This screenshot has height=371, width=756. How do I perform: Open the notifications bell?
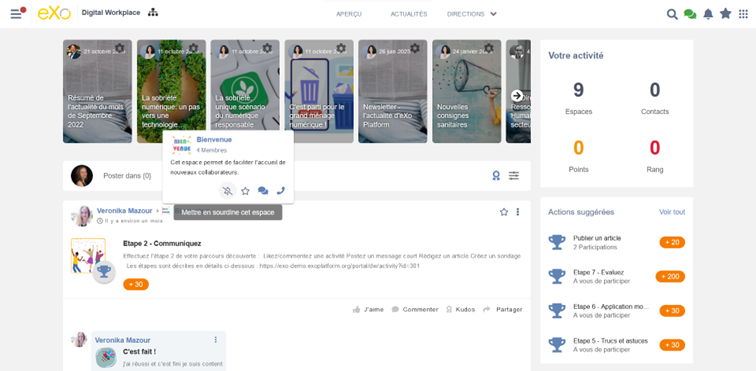(708, 14)
